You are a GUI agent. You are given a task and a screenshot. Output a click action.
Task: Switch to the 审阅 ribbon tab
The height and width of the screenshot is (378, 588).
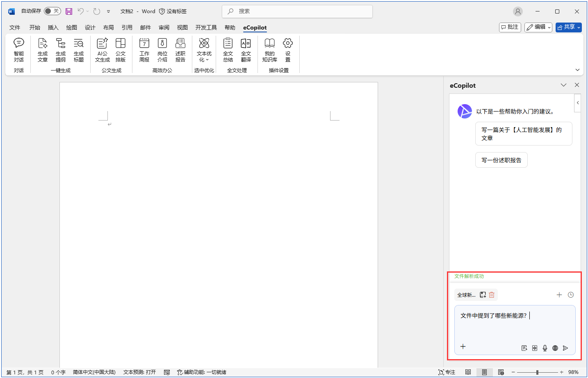[164, 27]
